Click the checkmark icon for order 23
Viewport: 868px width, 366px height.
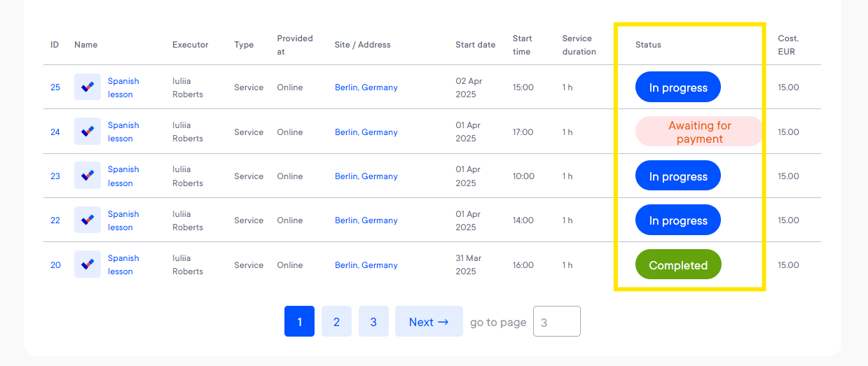88,176
